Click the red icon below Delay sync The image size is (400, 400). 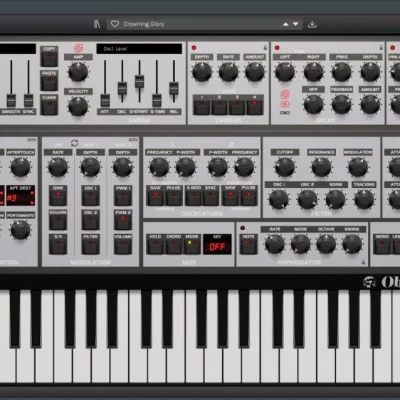tap(285, 105)
